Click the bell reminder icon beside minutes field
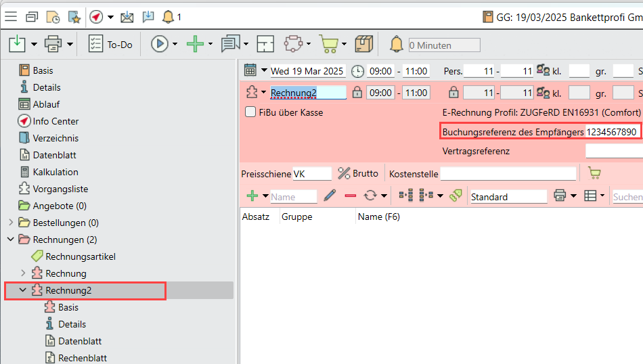Image resolution: width=643 pixels, height=364 pixels. click(397, 45)
